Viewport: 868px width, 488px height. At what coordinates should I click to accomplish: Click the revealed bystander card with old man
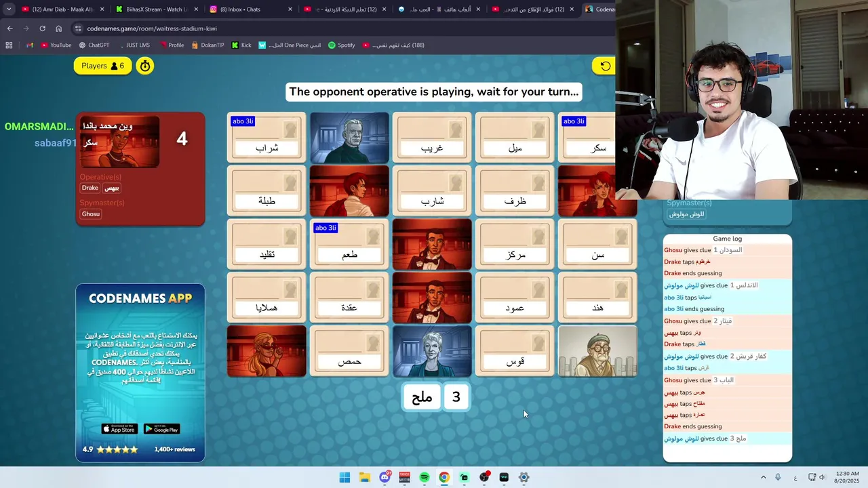click(x=597, y=351)
